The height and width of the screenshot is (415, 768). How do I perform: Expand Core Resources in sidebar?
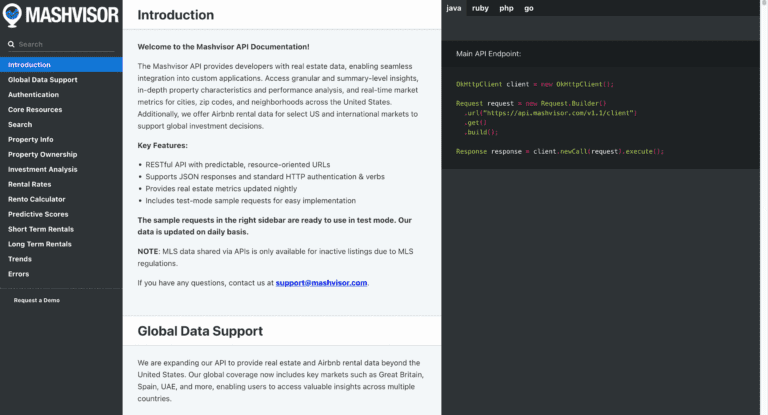[34, 109]
